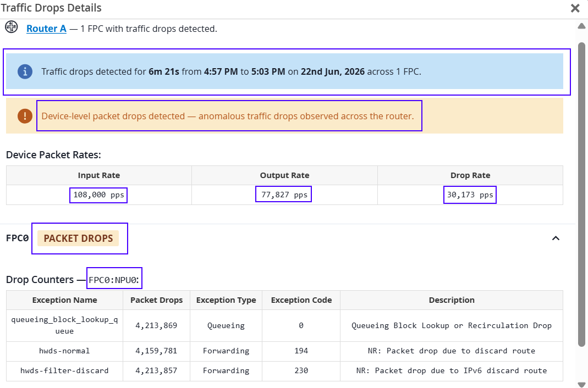
Task: Click the PACKET DROPS badge next to FPC0
Action: (78, 238)
